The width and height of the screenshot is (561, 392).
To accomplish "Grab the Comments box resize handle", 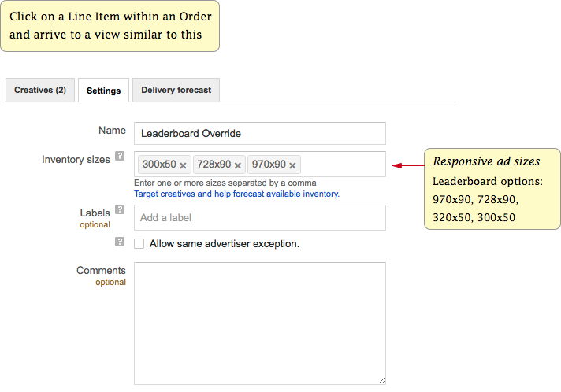I will [382, 380].
